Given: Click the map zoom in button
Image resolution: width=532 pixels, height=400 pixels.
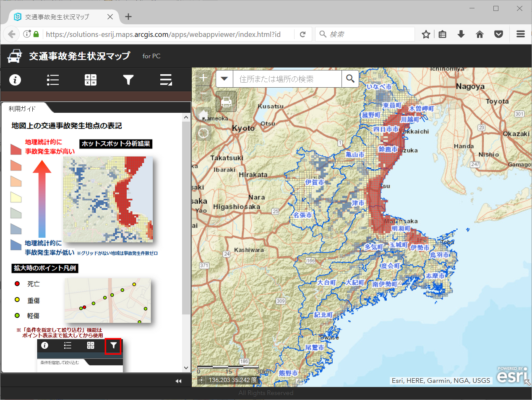Looking at the screenshot, I should point(203,78).
